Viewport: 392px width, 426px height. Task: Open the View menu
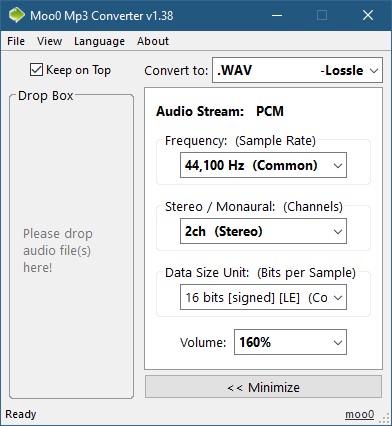point(49,41)
